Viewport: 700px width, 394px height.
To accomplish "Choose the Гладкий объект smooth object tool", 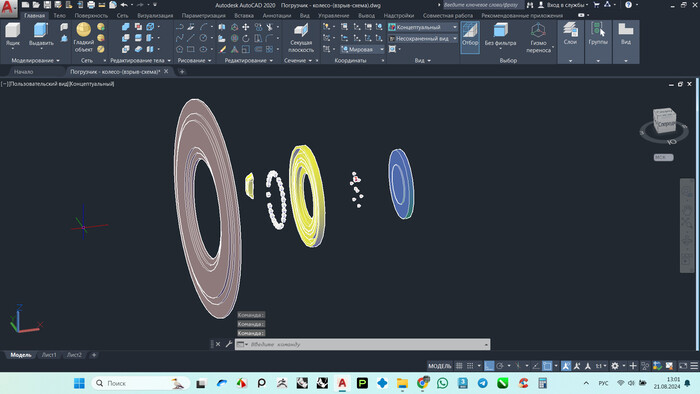I will [83, 37].
